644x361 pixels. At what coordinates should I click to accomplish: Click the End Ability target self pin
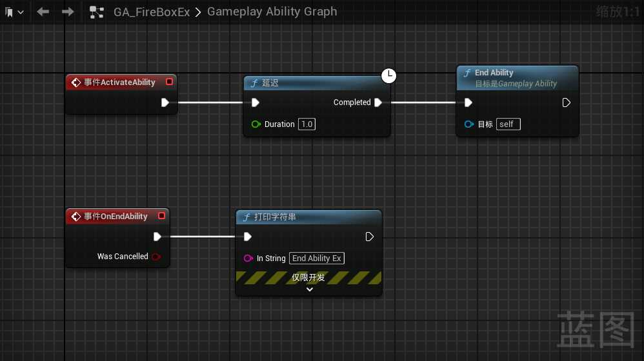(x=468, y=124)
